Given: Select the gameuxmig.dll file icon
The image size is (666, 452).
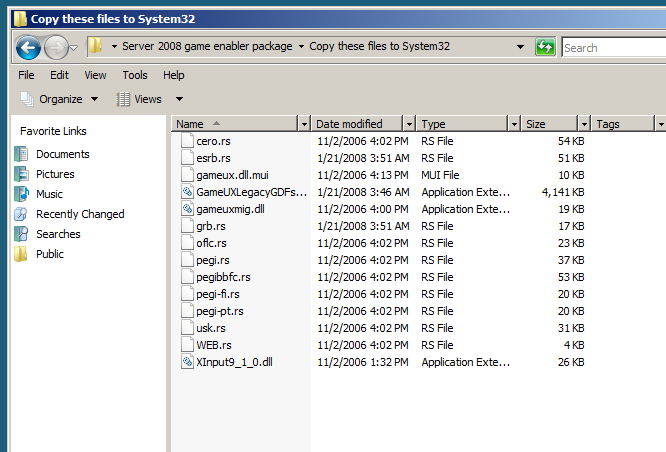Looking at the screenshot, I should coord(187,209).
